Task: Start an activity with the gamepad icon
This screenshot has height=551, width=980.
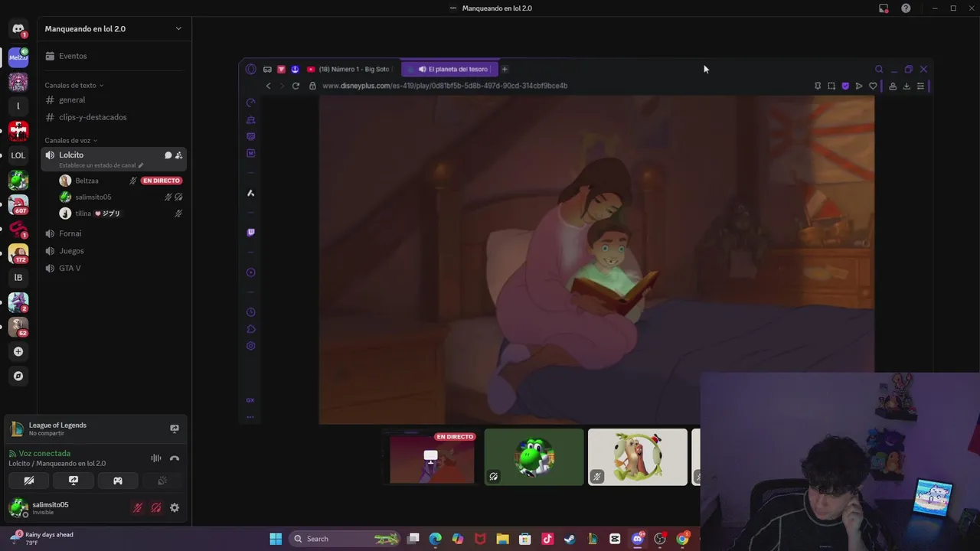Action: [118, 481]
